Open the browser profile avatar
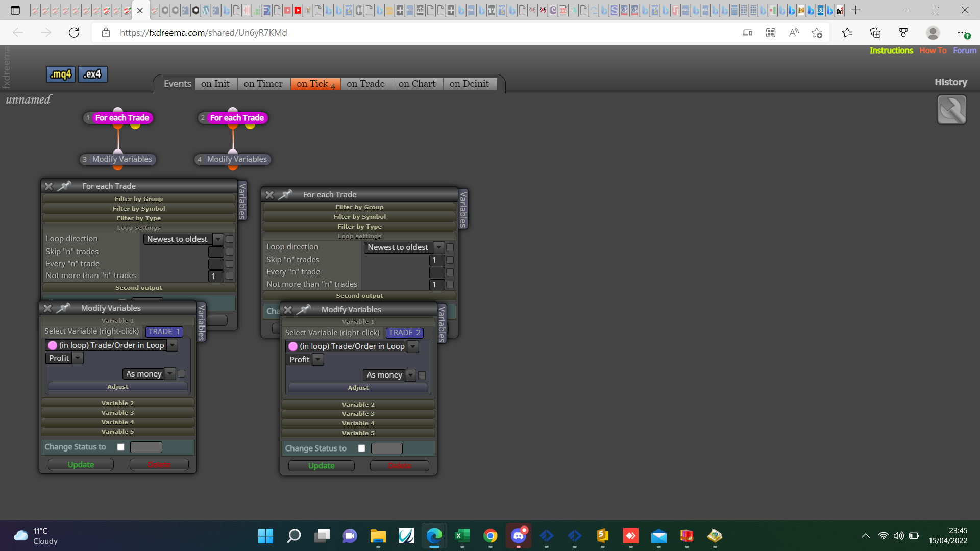The width and height of the screenshot is (980, 551). tap(933, 33)
